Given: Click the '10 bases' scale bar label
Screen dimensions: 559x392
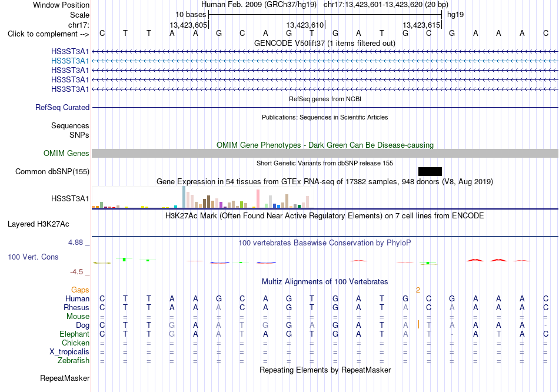Looking at the screenshot, I should tap(191, 15).
